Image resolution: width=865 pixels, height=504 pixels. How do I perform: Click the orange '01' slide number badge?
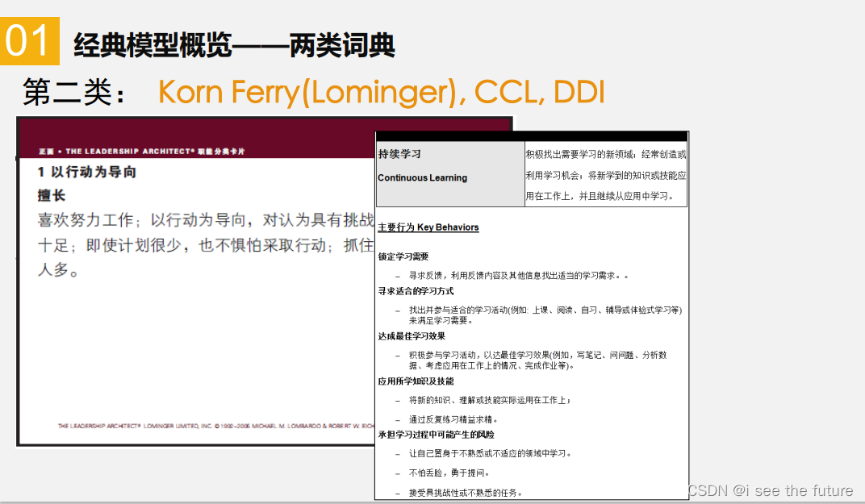pos(30,41)
